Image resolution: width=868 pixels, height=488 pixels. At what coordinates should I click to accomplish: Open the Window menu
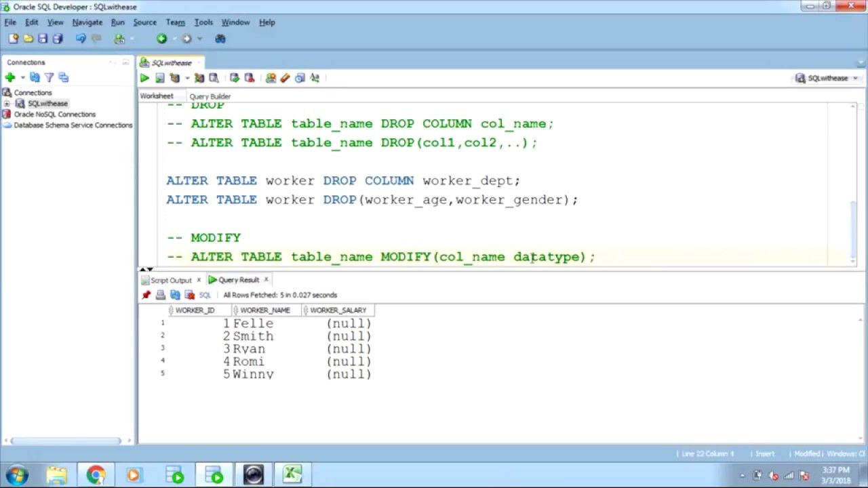coord(235,22)
